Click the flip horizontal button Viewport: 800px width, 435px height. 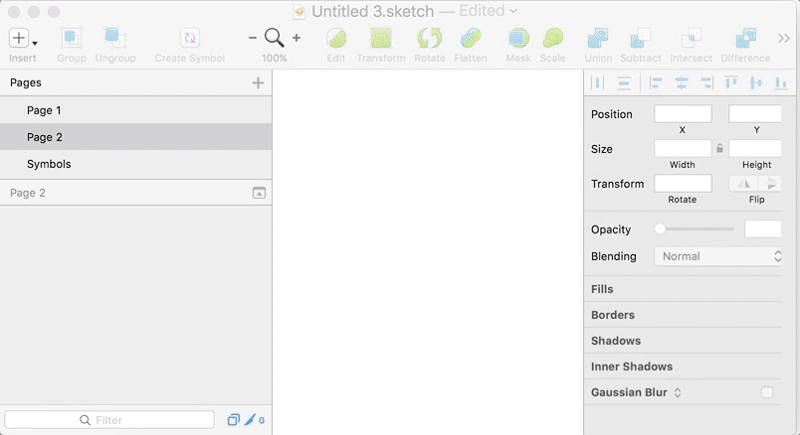point(743,183)
